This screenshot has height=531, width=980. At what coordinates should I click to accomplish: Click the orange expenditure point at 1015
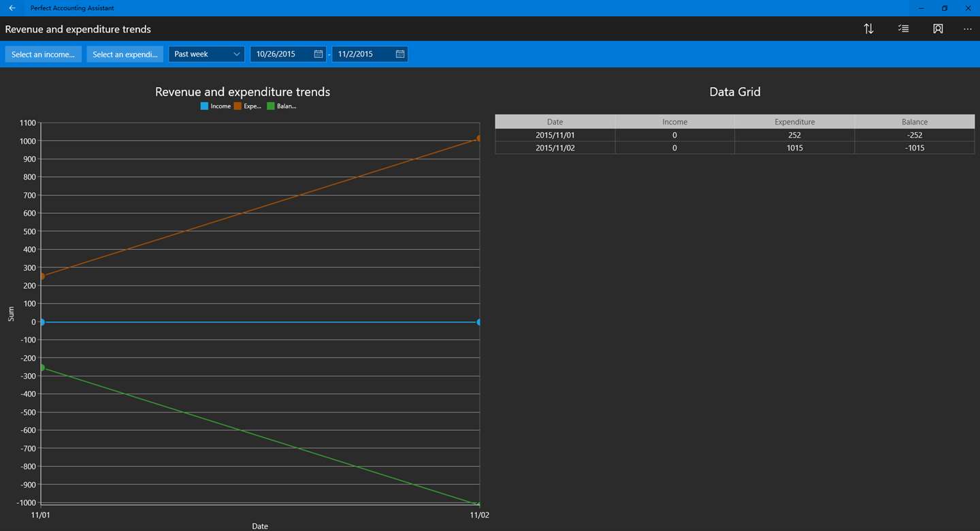(479, 138)
